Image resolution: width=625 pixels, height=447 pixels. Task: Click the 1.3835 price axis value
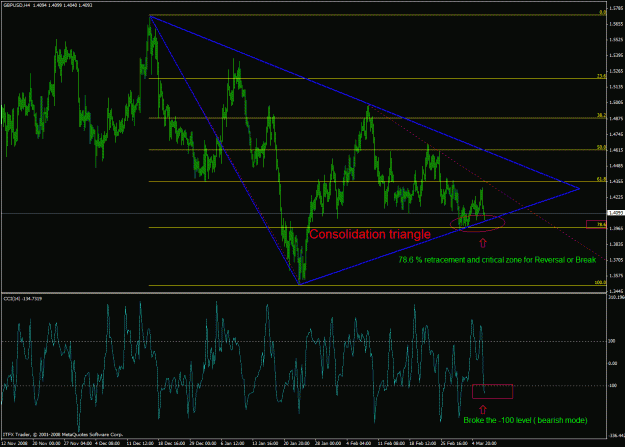click(616, 244)
